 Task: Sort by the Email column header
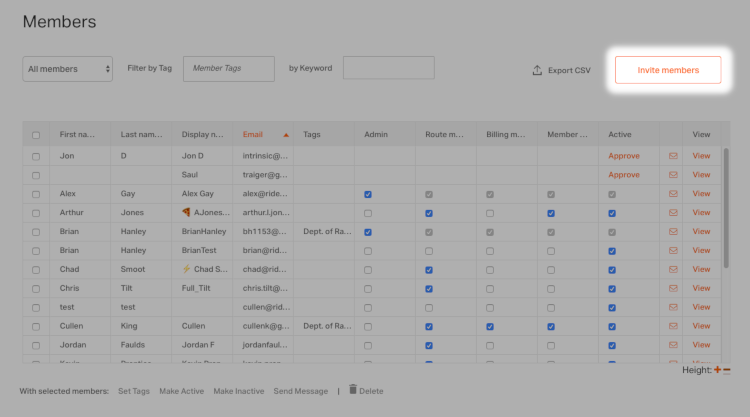(x=253, y=134)
